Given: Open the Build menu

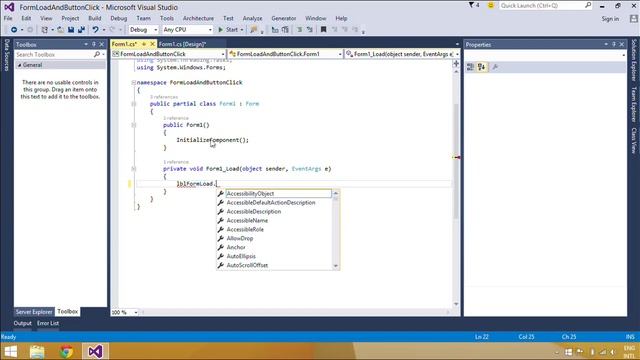Looking at the screenshot, I should pos(95,18).
